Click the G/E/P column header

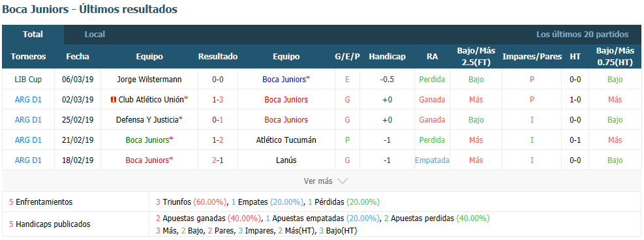pos(348,57)
